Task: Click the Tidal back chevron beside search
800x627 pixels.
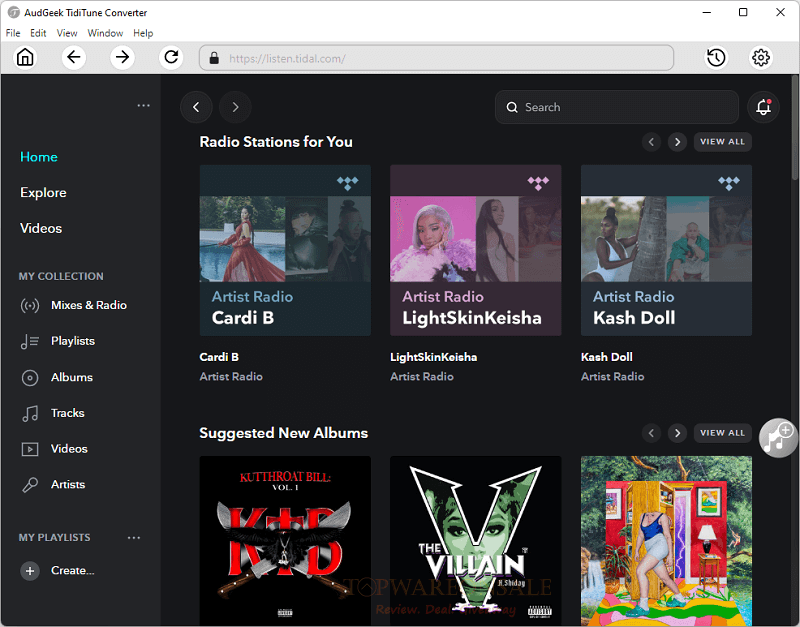Action: coord(196,107)
